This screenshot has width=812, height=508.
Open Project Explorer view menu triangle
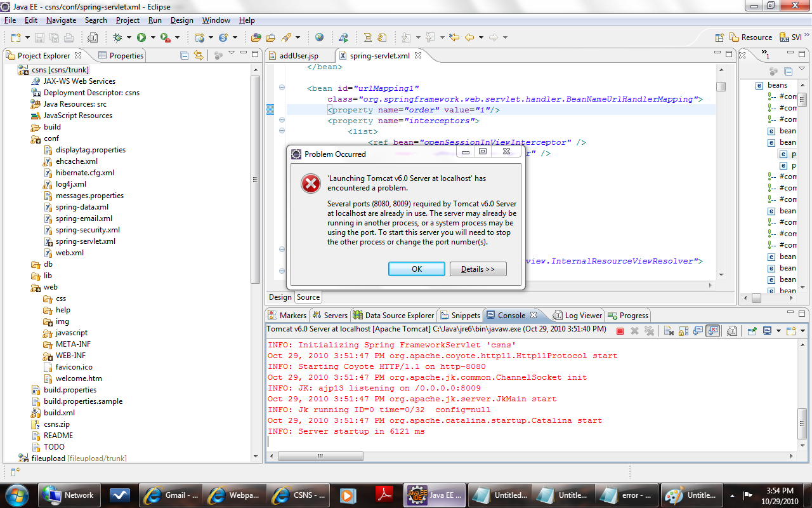coord(232,53)
